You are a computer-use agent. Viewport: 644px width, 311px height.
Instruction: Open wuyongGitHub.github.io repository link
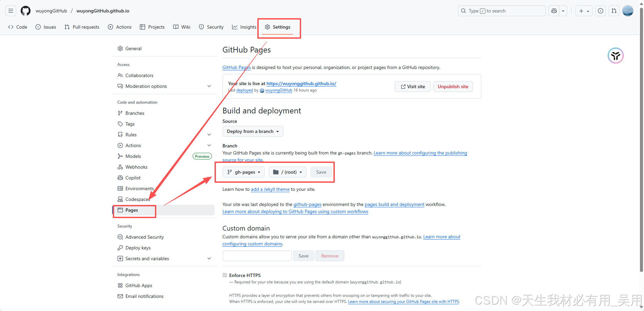tap(103, 11)
